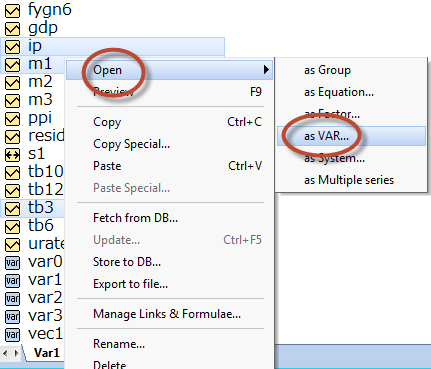Click the gdp series icon
431x369 pixels.
point(12,29)
